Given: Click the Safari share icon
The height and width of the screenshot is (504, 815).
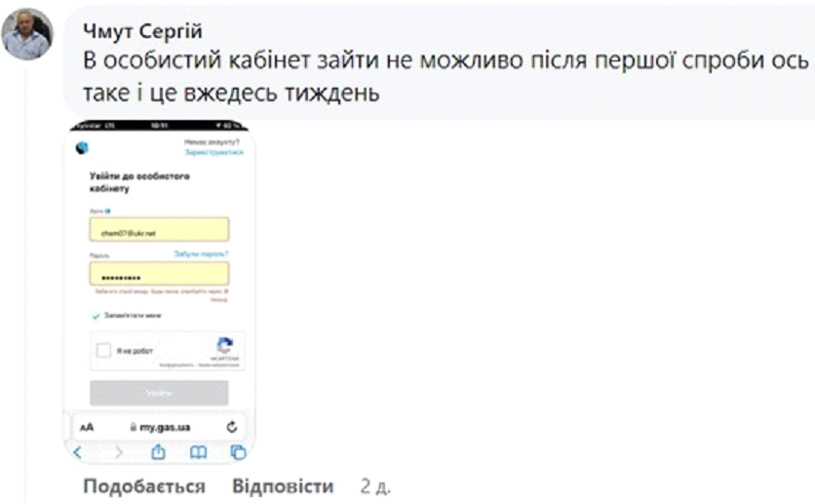Looking at the screenshot, I should [159, 452].
